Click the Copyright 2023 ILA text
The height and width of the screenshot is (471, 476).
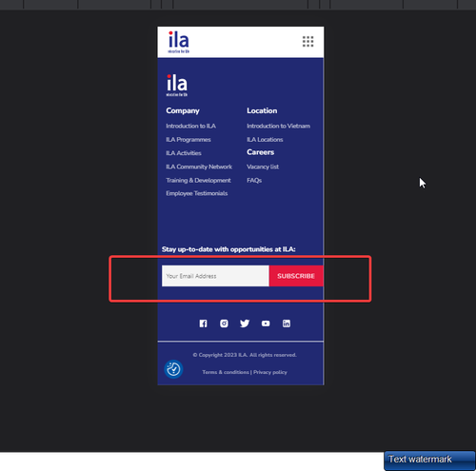tap(245, 355)
